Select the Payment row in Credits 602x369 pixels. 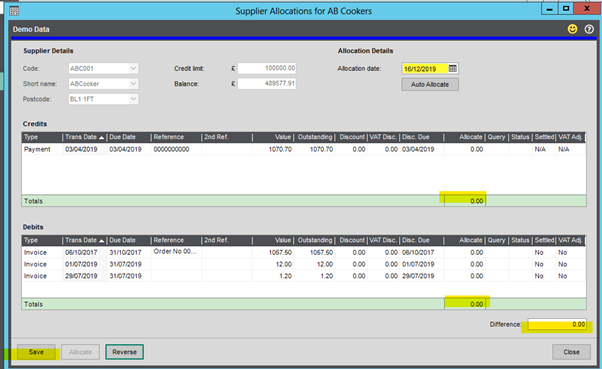[304, 149]
